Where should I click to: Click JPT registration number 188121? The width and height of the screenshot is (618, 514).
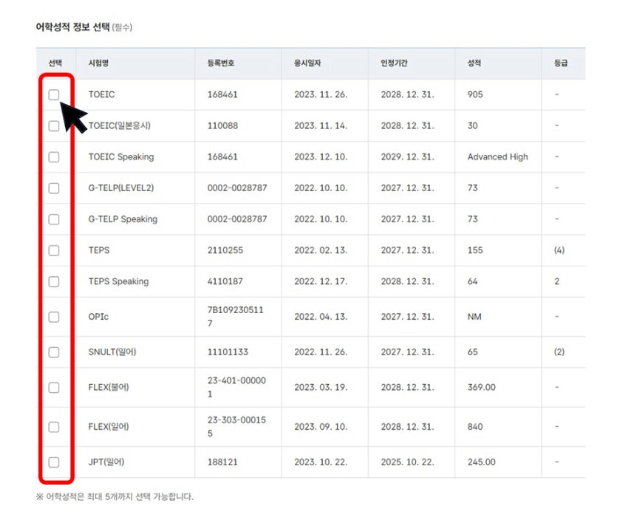coord(223,462)
